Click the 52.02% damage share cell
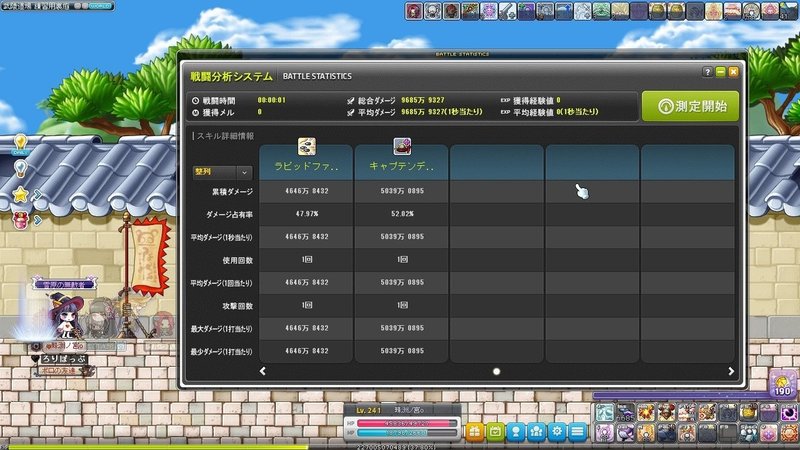 402,214
